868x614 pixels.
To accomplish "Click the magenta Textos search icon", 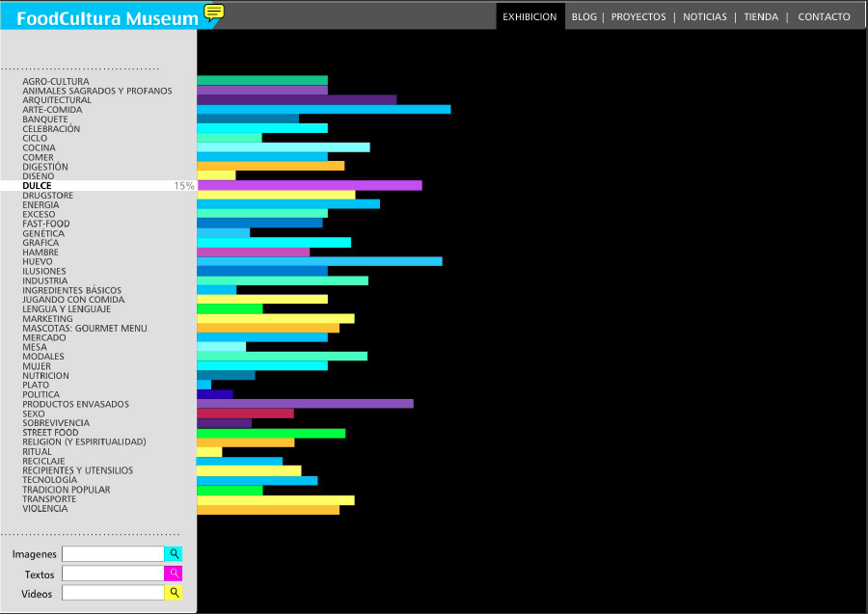I will click(174, 574).
